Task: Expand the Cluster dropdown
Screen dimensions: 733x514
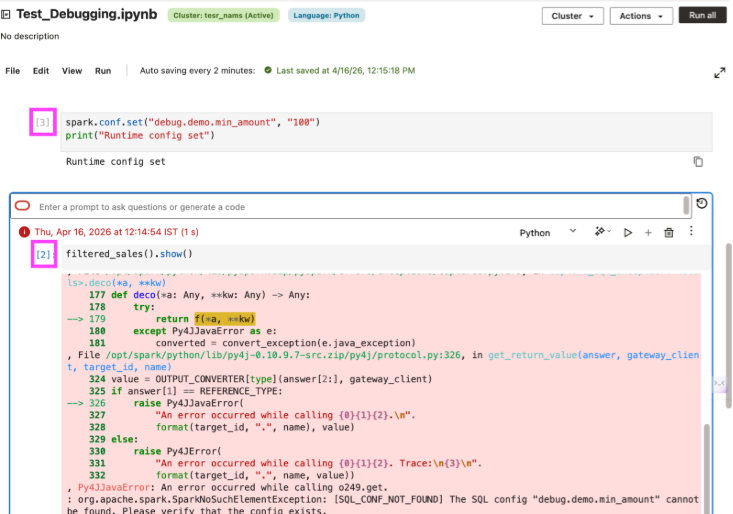Action: 572,16
